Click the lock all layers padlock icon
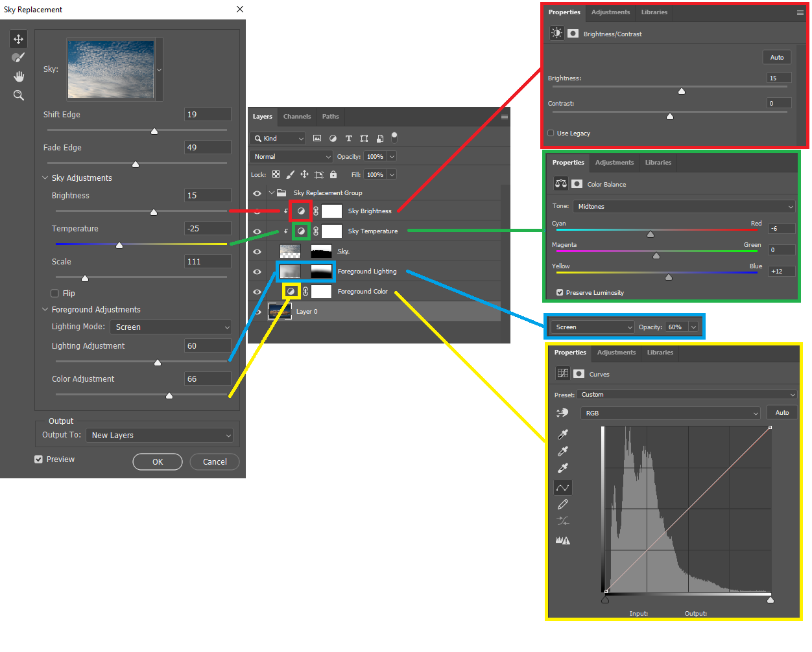This screenshot has height=652, width=812. click(x=333, y=174)
